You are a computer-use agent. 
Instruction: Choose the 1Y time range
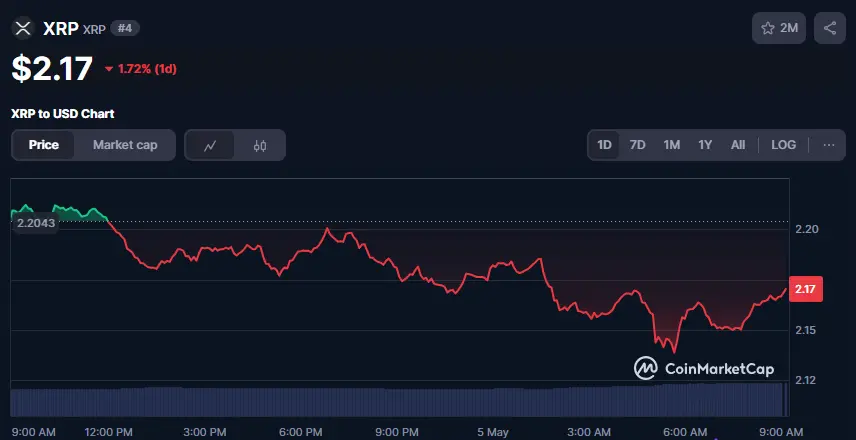tap(705, 145)
